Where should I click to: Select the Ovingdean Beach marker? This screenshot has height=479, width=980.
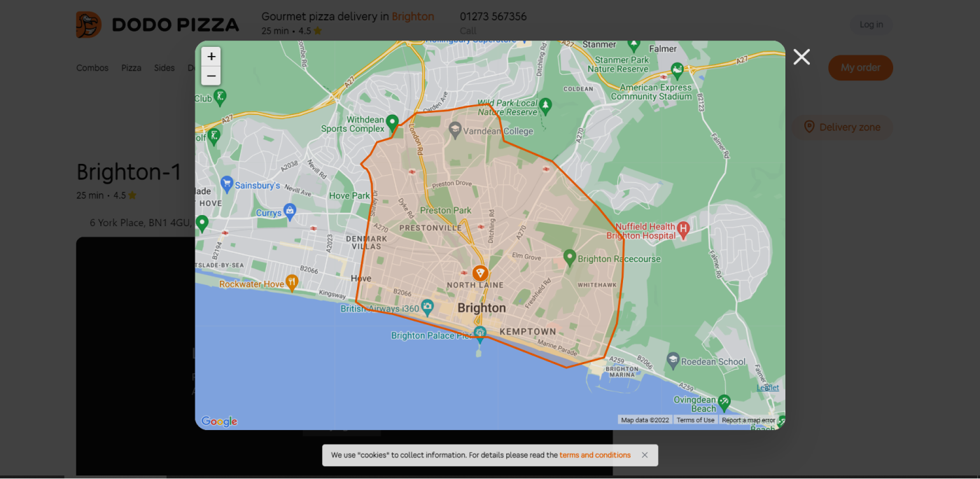[724, 402]
